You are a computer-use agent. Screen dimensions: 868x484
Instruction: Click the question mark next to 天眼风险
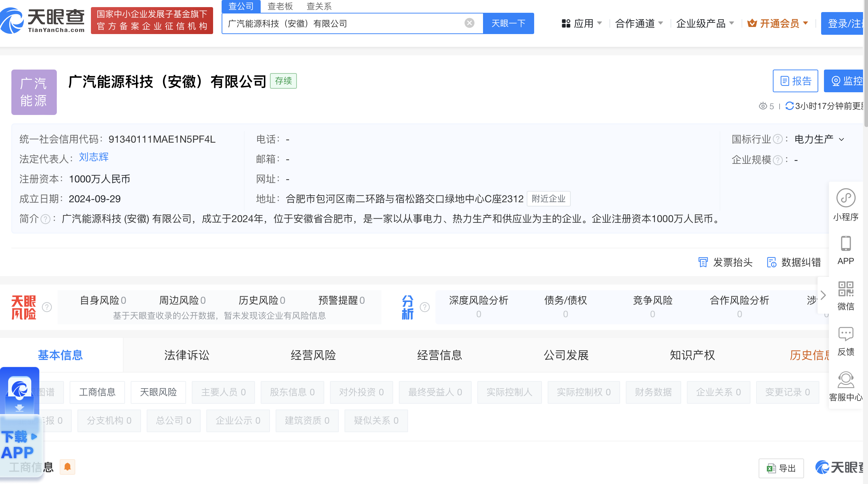point(47,307)
